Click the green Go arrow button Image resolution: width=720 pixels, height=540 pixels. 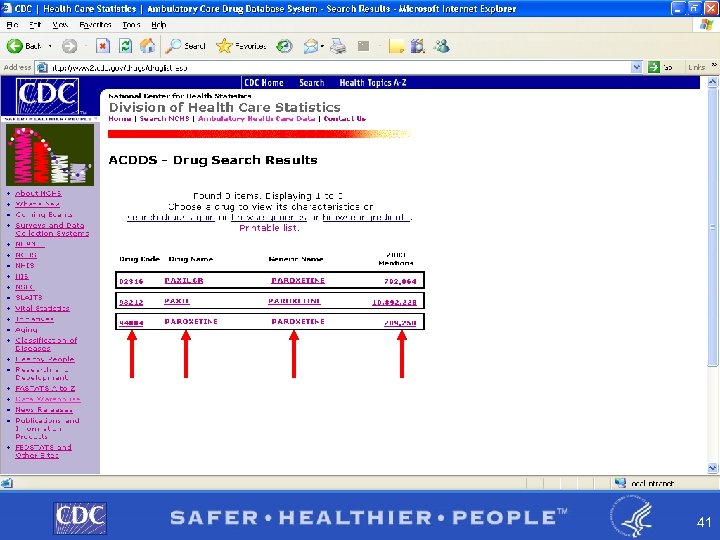[x=653, y=68]
